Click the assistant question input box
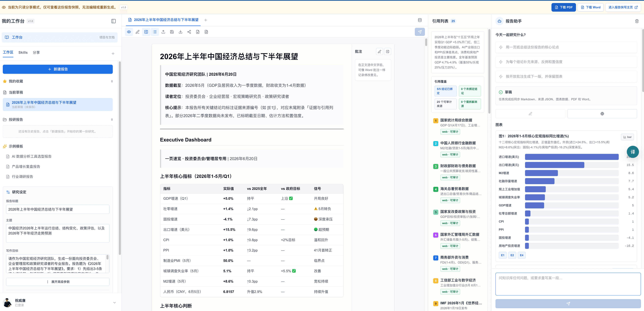 point(568,284)
